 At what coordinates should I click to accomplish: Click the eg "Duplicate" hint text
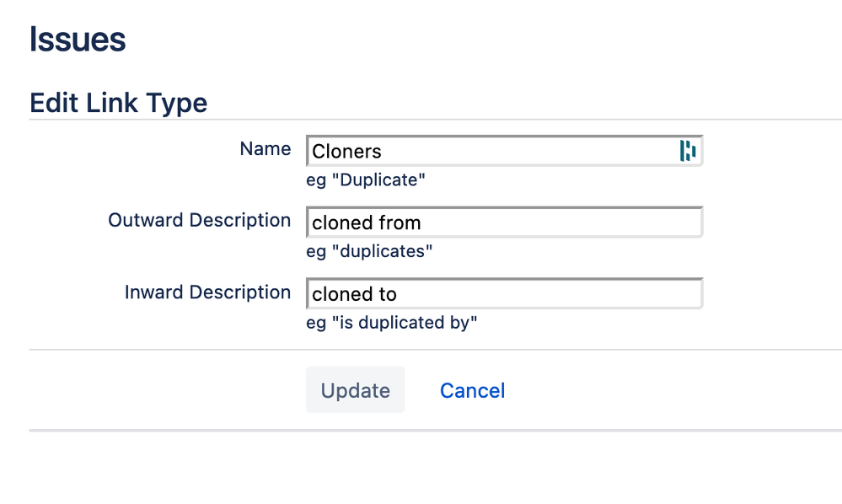(x=366, y=180)
